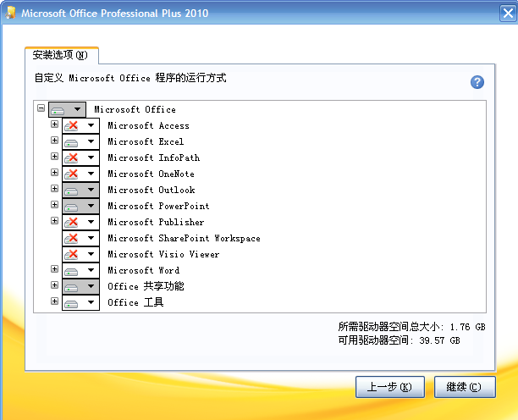This screenshot has width=518, height=420.
Task: Select the Microsoft PowerPoint label
Action: (158, 206)
